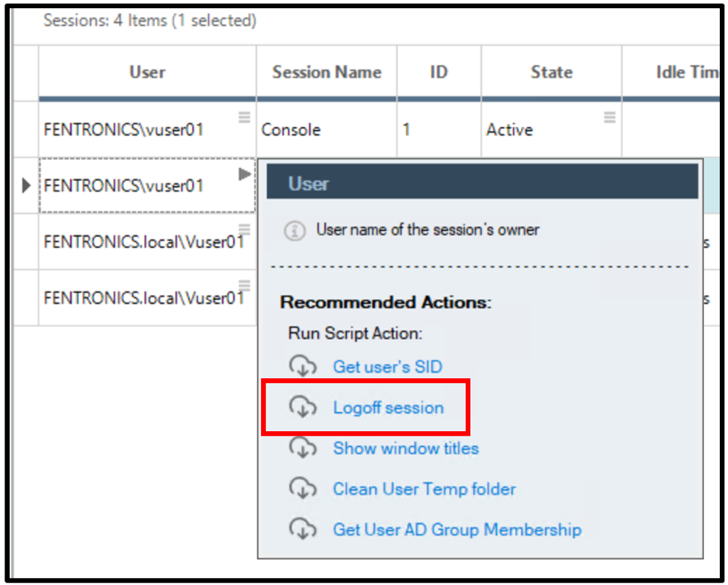Click the cloud download icon beside Logoff session
This screenshot has width=728, height=585.
pos(303,407)
